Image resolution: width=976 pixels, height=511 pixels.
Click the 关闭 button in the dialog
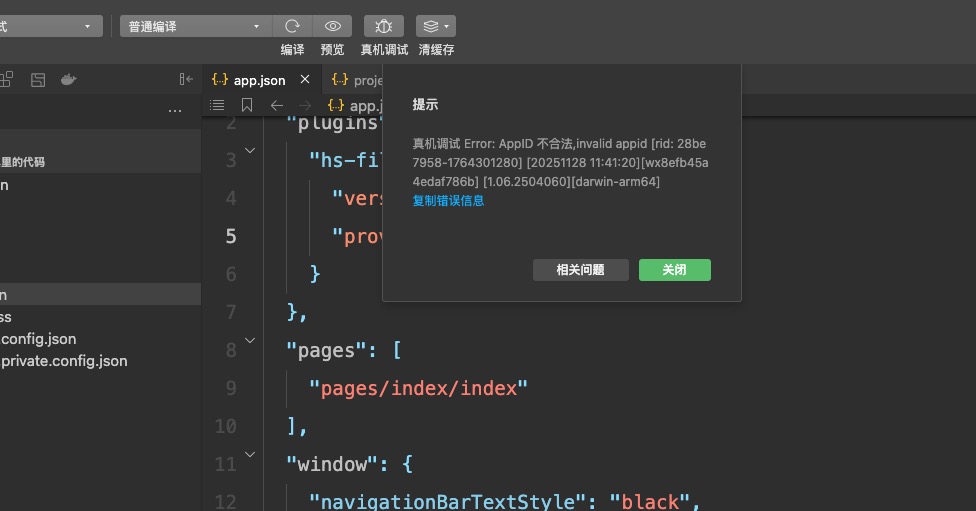coord(674,270)
